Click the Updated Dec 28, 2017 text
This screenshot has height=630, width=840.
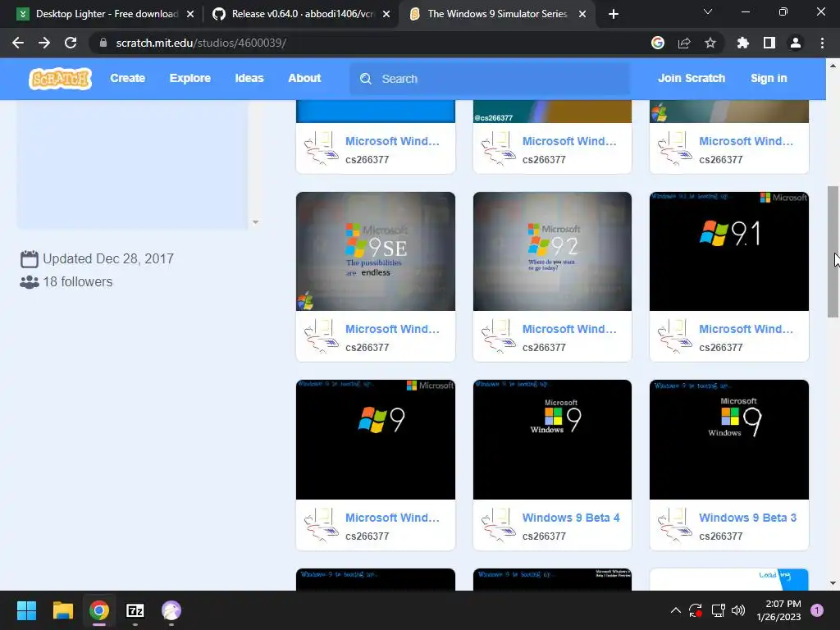(x=107, y=258)
